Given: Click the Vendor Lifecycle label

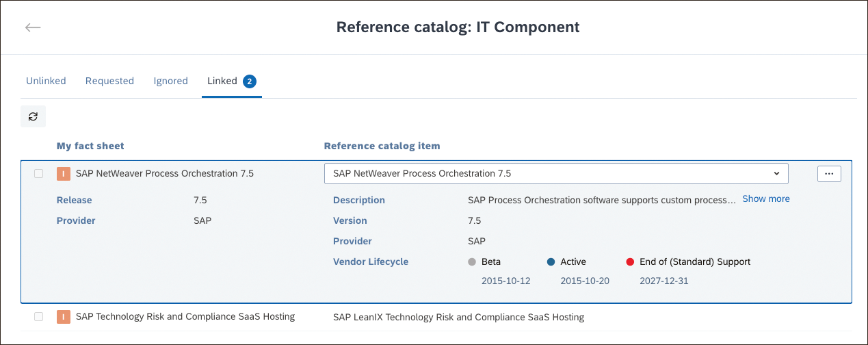Looking at the screenshot, I should [371, 261].
